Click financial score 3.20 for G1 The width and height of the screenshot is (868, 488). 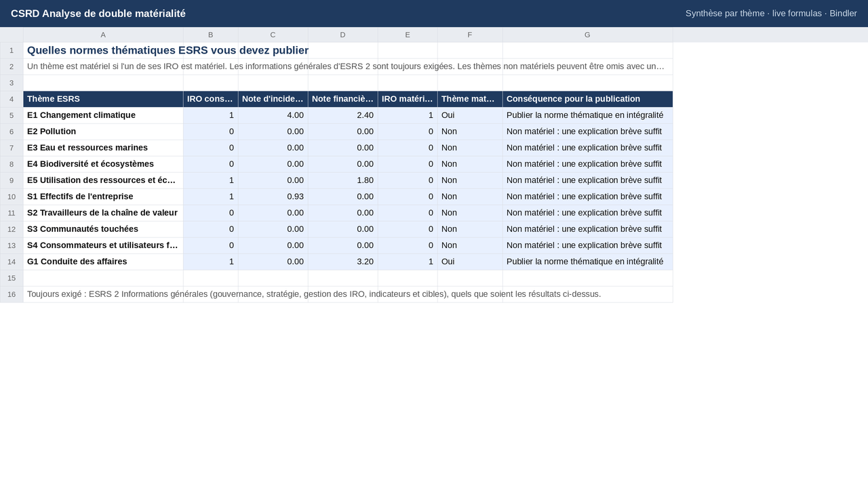coord(342,262)
